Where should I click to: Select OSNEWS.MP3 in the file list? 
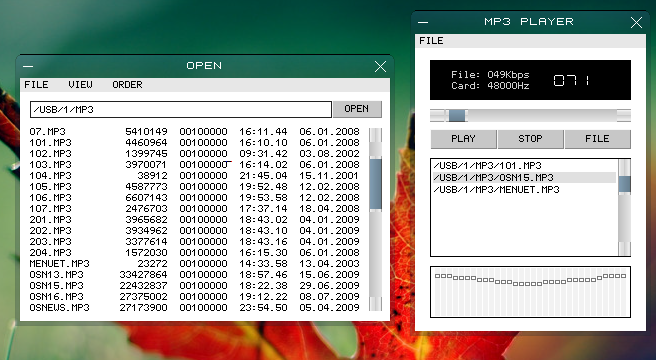195,308
